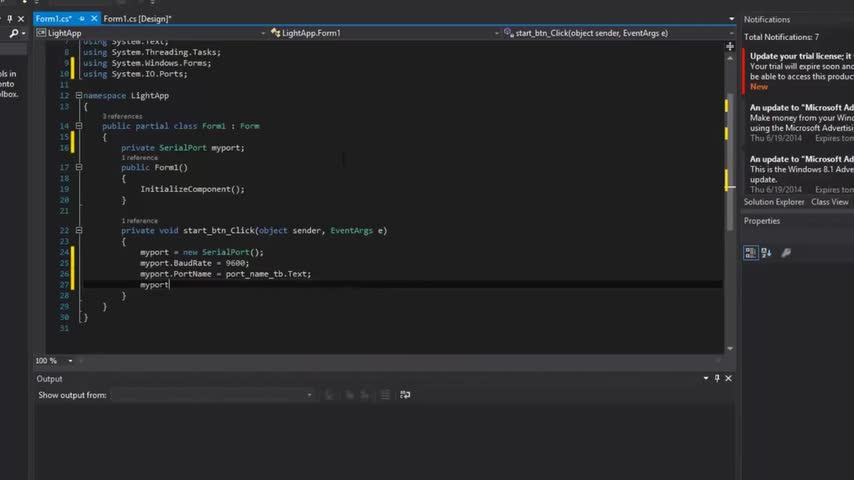The image size is (854, 480).
Task: Auto-hide the Output panel with pin
Action: click(x=717, y=378)
